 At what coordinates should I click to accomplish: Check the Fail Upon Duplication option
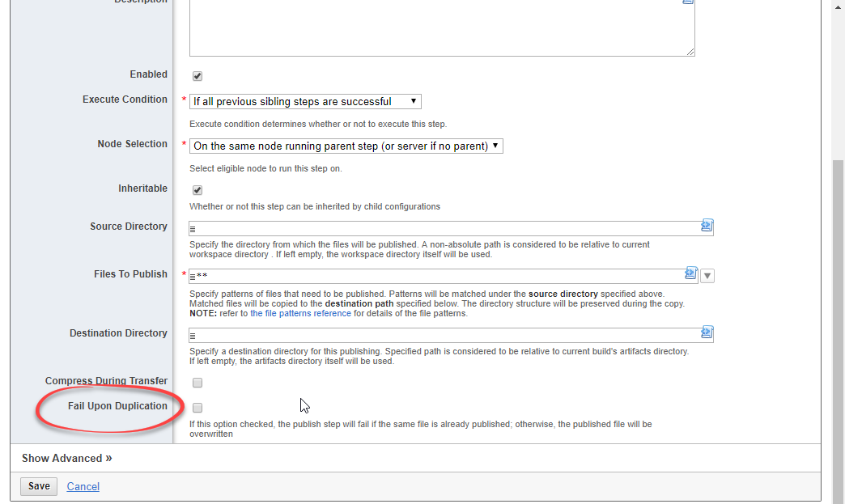tap(197, 408)
